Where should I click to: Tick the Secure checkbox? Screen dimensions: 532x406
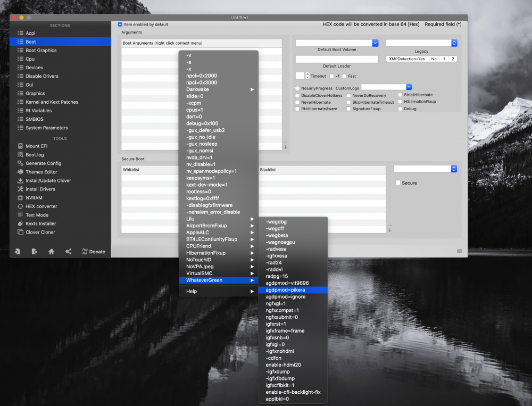tap(397, 183)
